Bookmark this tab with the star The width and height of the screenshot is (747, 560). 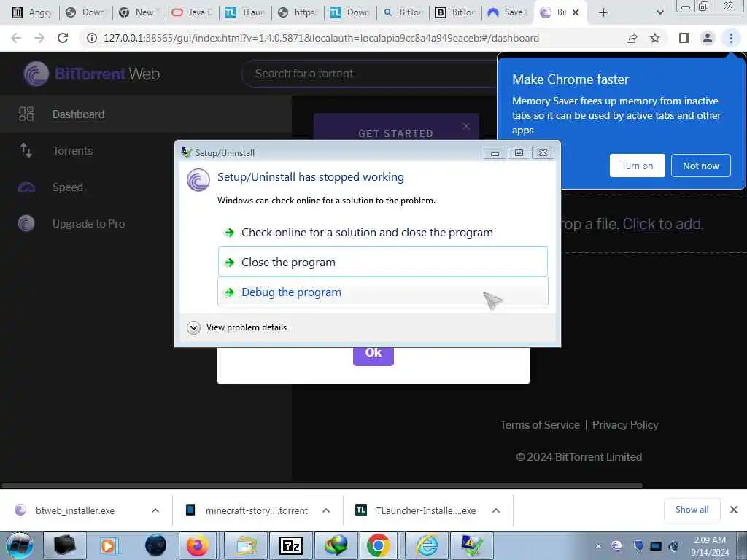655,38
